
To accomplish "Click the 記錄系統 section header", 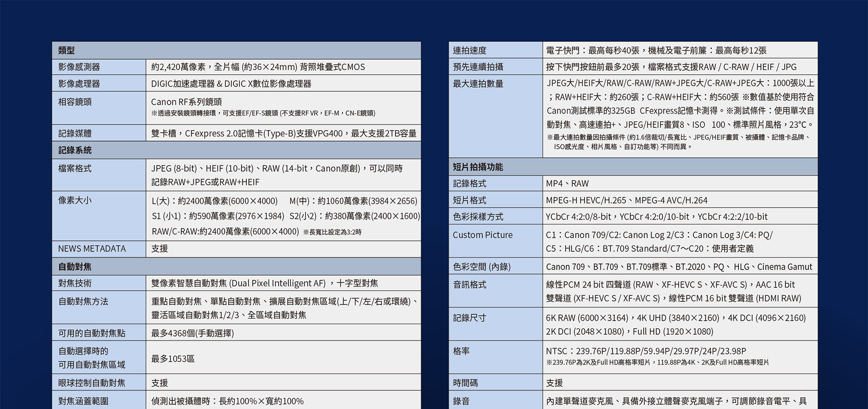I will tap(236, 150).
